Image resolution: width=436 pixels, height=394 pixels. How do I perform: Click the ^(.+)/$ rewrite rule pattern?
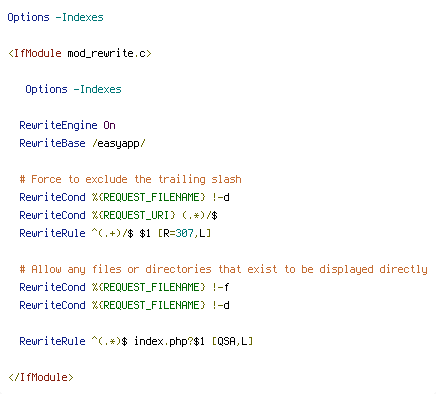point(113,233)
